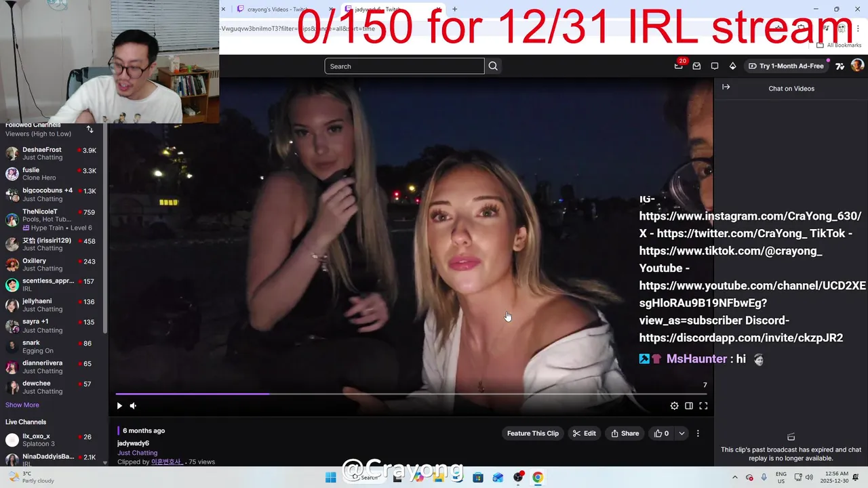
Task: Sort followed channels with sort arrows icon
Action: pos(90,129)
